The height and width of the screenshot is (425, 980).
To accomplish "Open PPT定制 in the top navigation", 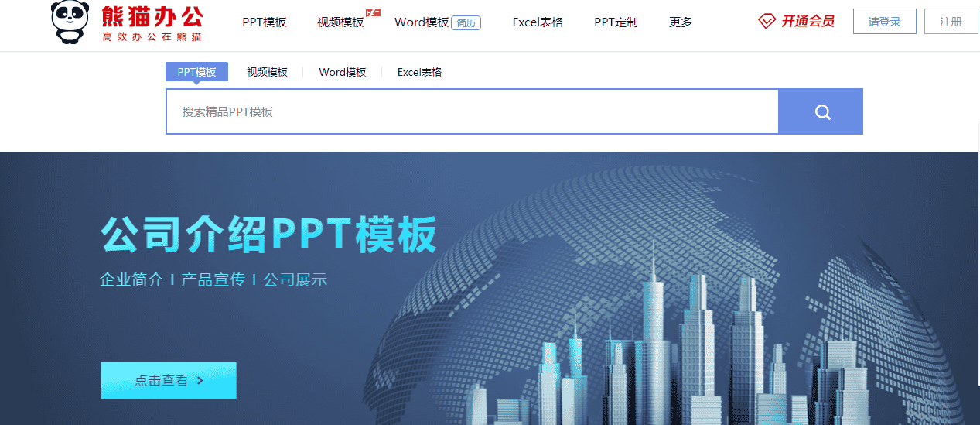I will (616, 22).
